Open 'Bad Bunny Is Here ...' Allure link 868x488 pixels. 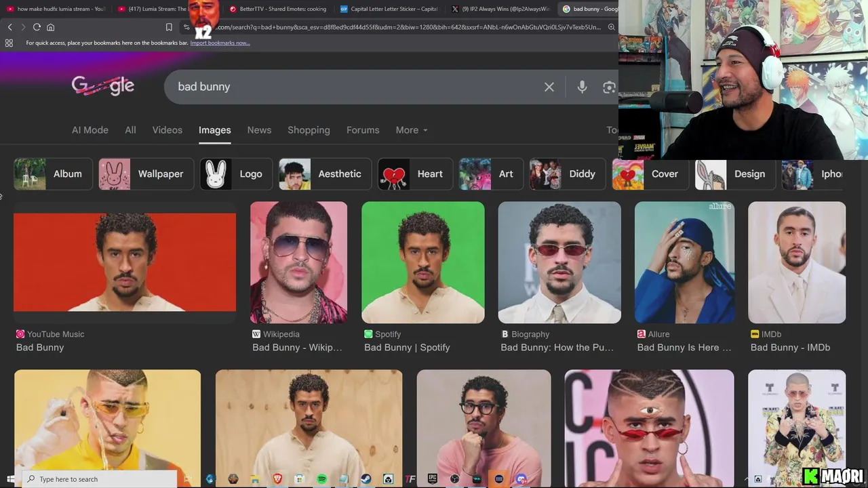click(684, 348)
